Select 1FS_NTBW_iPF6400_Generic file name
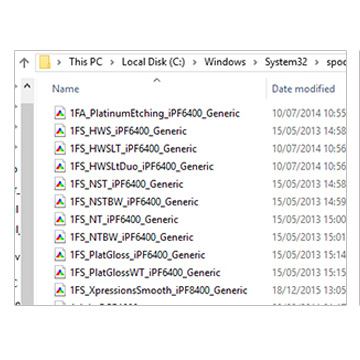This screenshot has height=360, width=360. (x=132, y=237)
